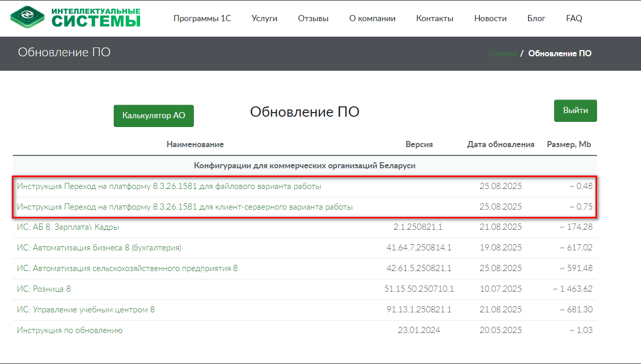Select size ~ 681,30
Screen dimensions: 641x364
(576, 310)
